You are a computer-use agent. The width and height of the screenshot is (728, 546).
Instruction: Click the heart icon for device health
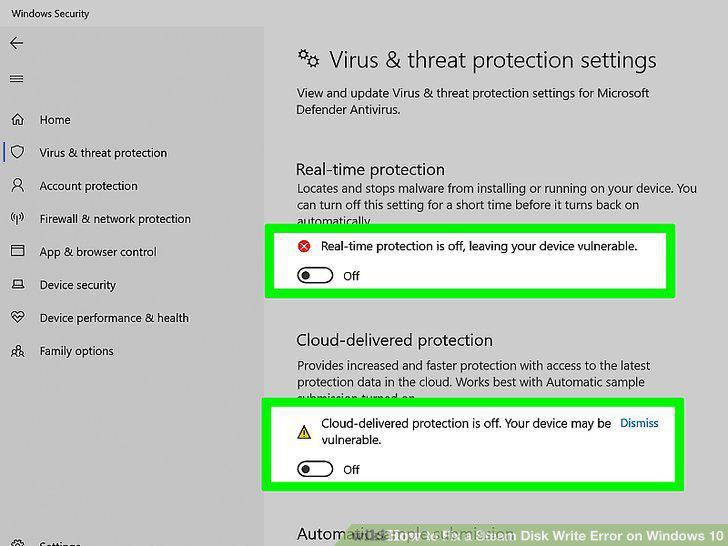coord(18,317)
